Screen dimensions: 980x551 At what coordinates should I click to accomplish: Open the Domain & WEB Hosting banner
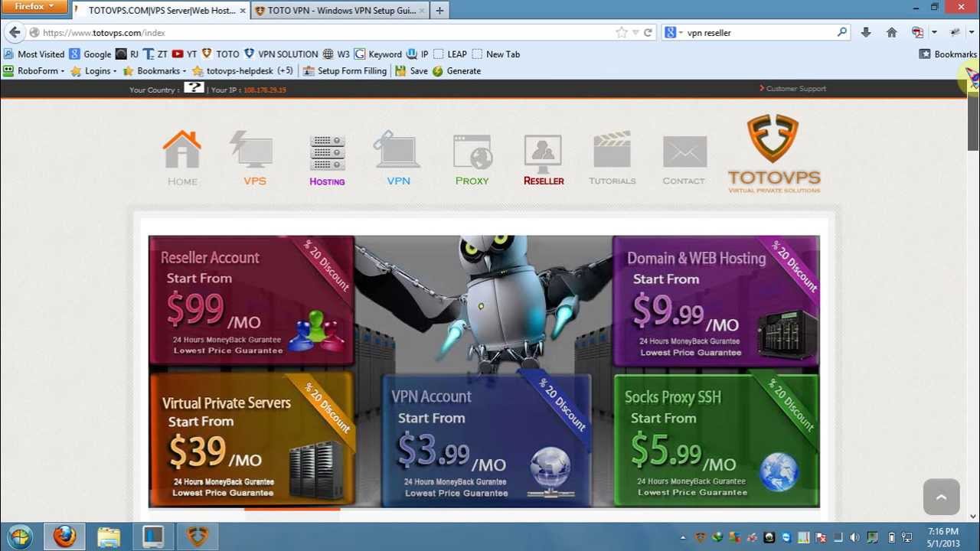coord(716,301)
